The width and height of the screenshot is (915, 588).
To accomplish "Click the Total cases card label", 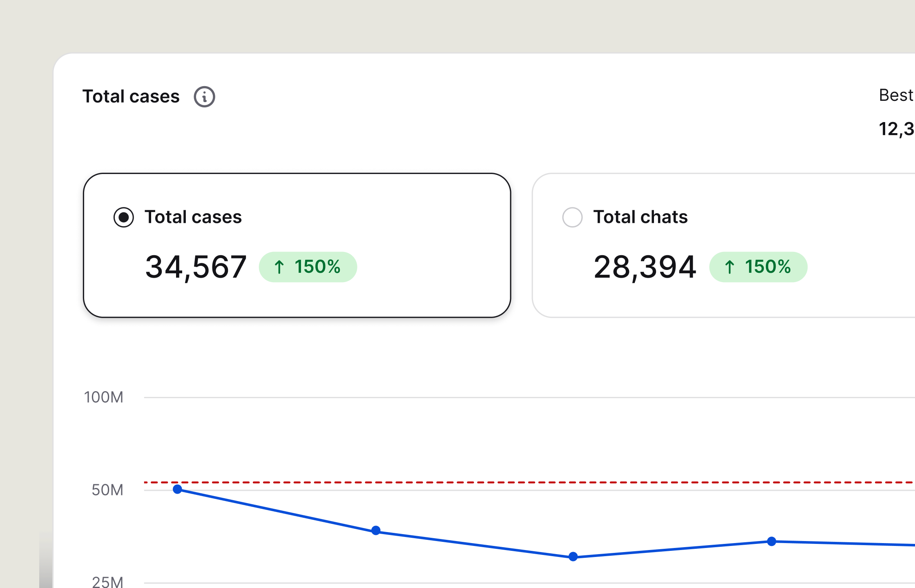I will (x=193, y=217).
